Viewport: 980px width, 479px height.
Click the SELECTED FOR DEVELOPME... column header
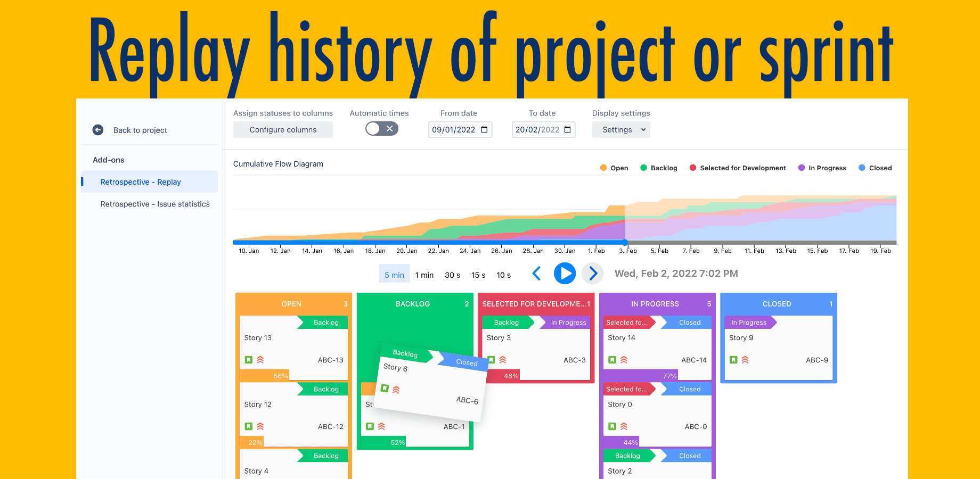pos(536,304)
